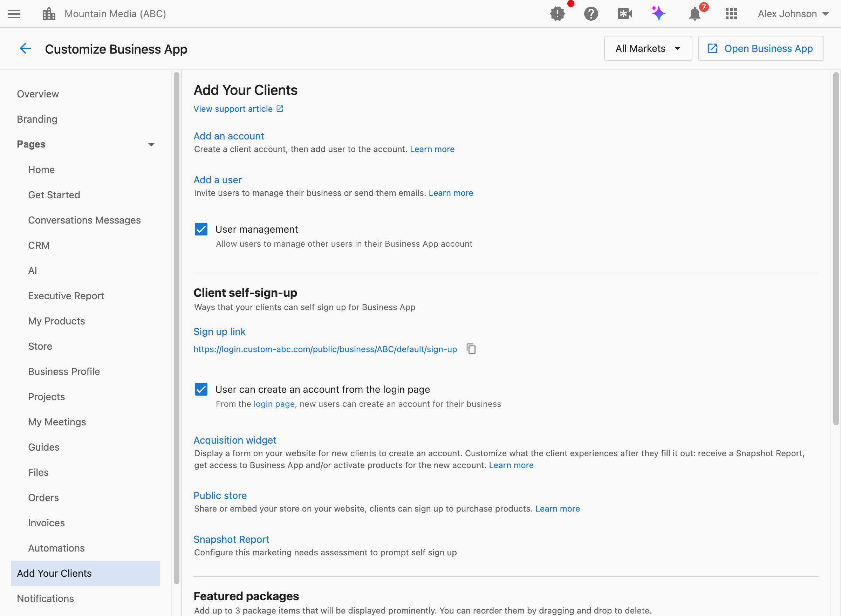Click the Sign up link heading
The width and height of the screenshot is (841, 616).
[x=219, y=331]
